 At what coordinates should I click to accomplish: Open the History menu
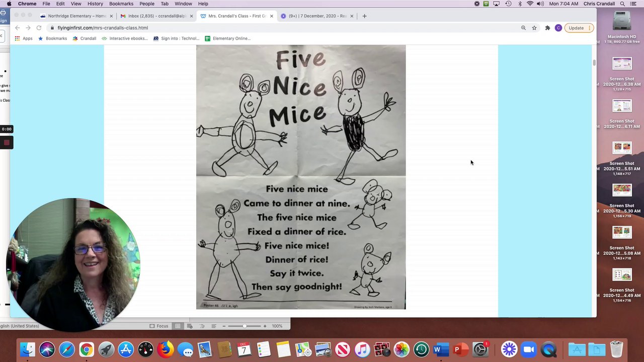(95, 4)
